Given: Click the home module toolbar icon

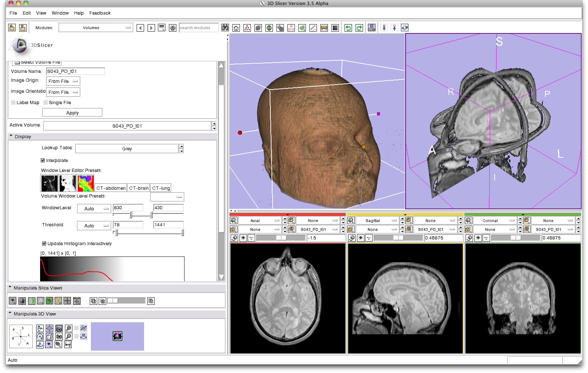Looking at the screenshot, I should click(x=236, y=28).
